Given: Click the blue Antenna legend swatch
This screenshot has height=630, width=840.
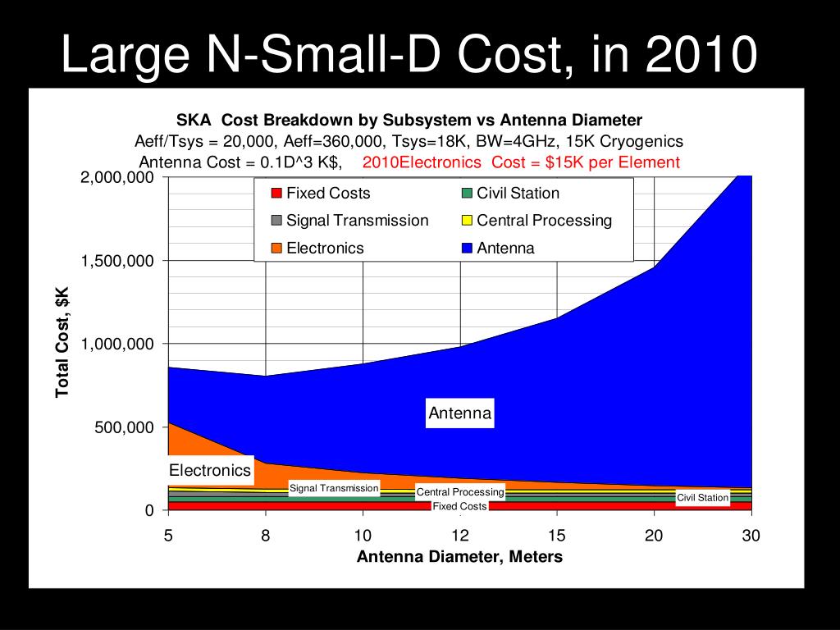Looking at the screenshot, I should click(467, 248).
